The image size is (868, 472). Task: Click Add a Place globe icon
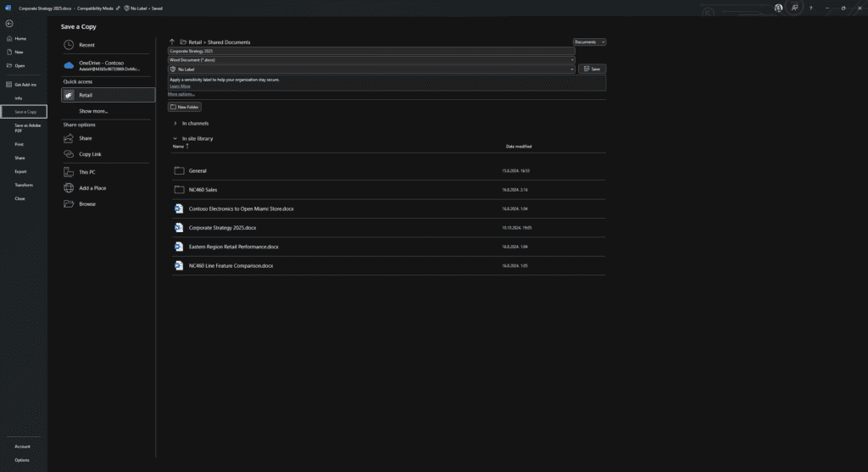tap(69, 188)
